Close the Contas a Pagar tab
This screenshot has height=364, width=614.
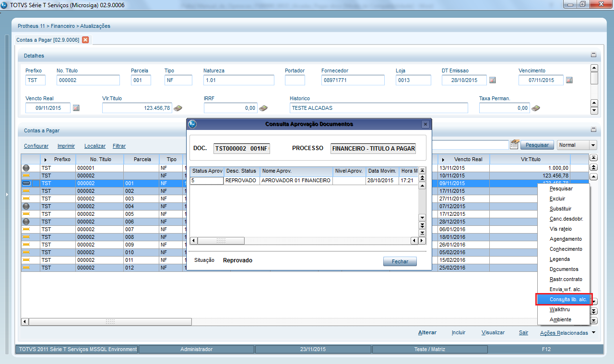[x=85, y=40]
